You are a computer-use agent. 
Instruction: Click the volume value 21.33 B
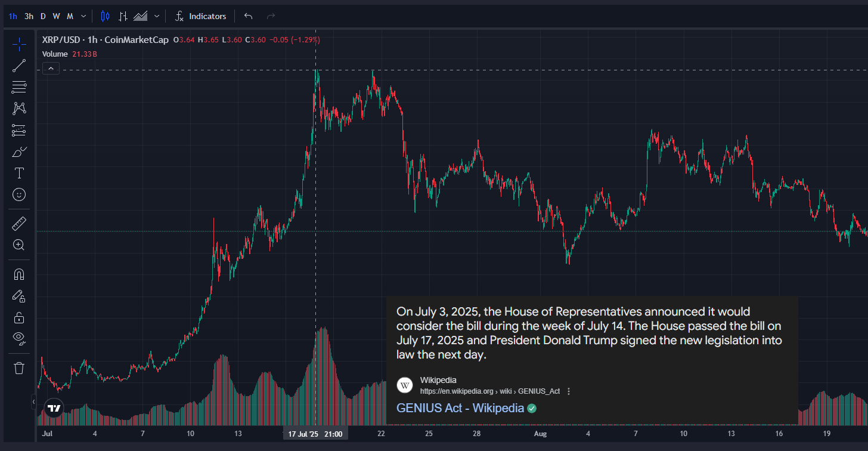(x=85, y=54)
